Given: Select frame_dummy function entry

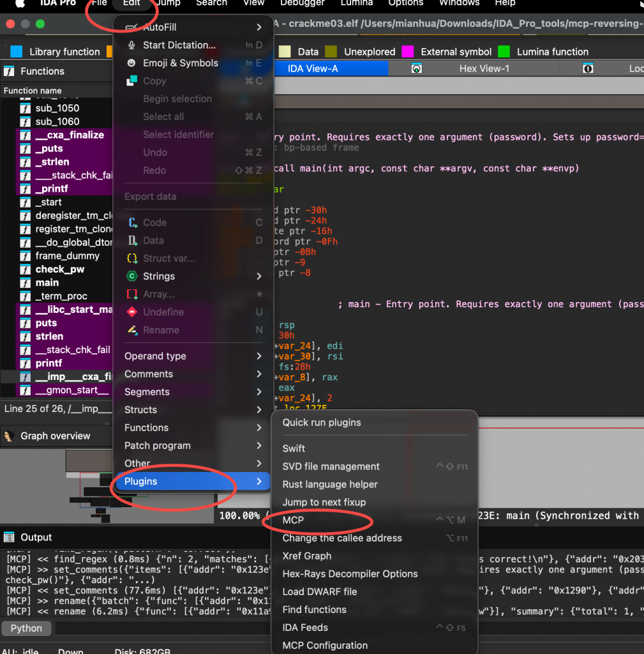Looking at the screenshot, I should tap(67, 256).
